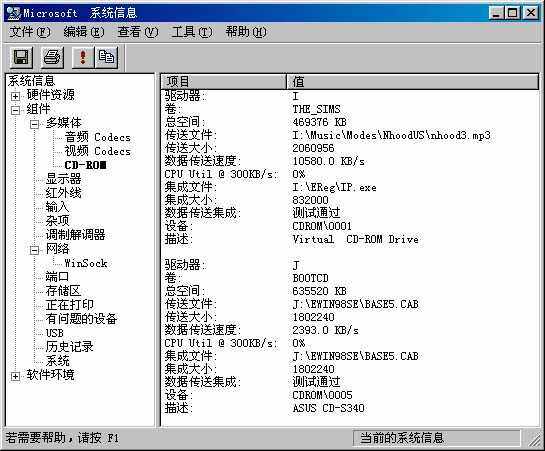Select 显示器 in the component tree
This screenshot has height=451, width=545.
63,179
